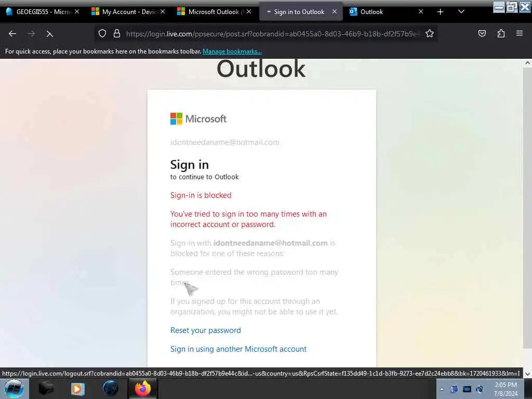Viewport: 532px width, 399px height.
Task: Close the last Outlook tab
Action: click(421, 11)
